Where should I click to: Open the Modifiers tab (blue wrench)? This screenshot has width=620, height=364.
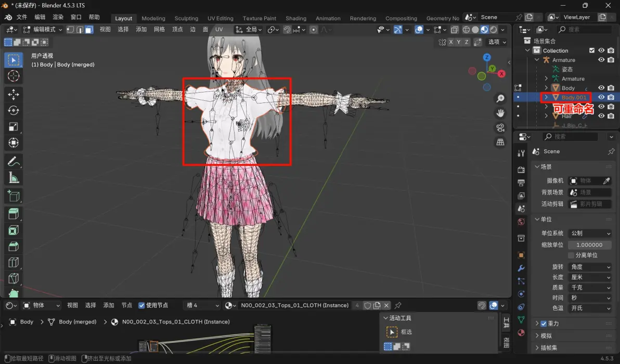[521, 268]
